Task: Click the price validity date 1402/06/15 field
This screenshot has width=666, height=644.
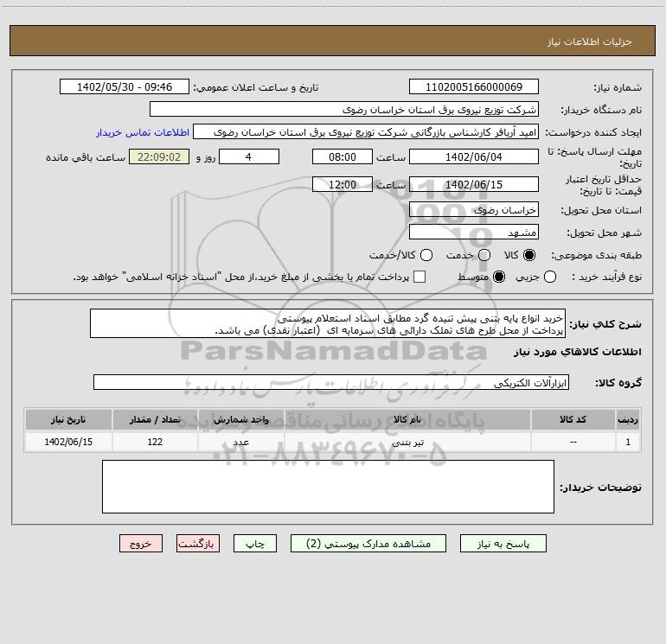Action: (x=474, y=184)
